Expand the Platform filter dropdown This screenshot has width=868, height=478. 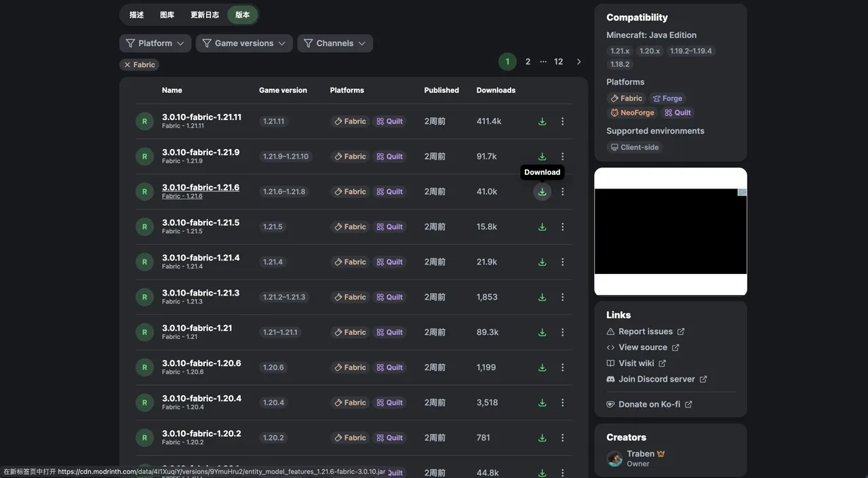[155, 43]
